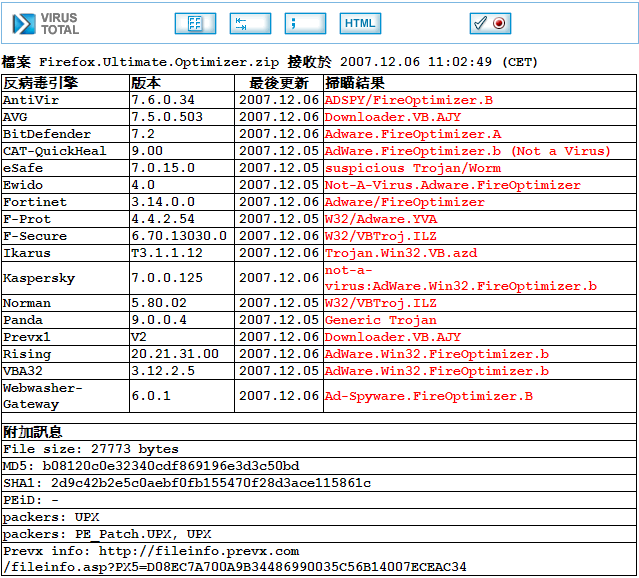The image size is (639, 578).
Task: Select AntiVir version 7.6.0.34
Action: 163,100
